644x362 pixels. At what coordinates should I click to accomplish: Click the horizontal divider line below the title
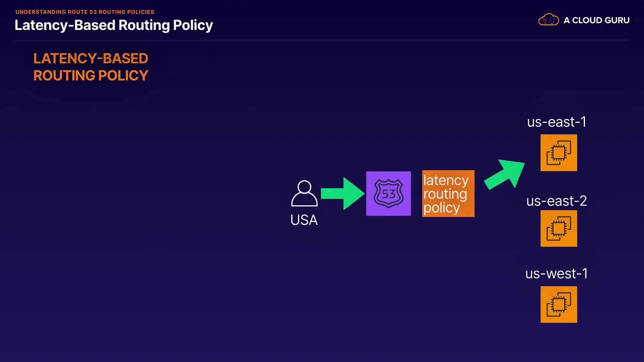[x=322, y=40]
